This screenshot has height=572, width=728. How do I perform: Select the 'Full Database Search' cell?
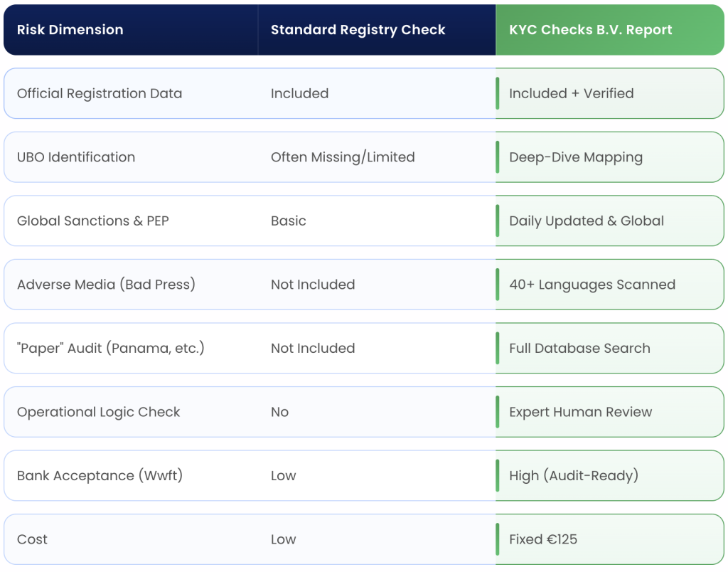(x=579, y=348)
